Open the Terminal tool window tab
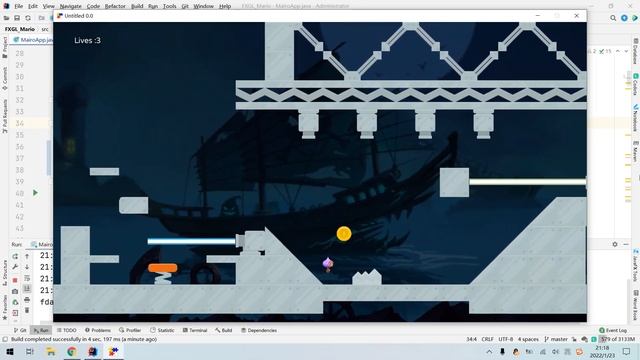The width and height of the screenshot is (640, 360). [x=195, y=330]
